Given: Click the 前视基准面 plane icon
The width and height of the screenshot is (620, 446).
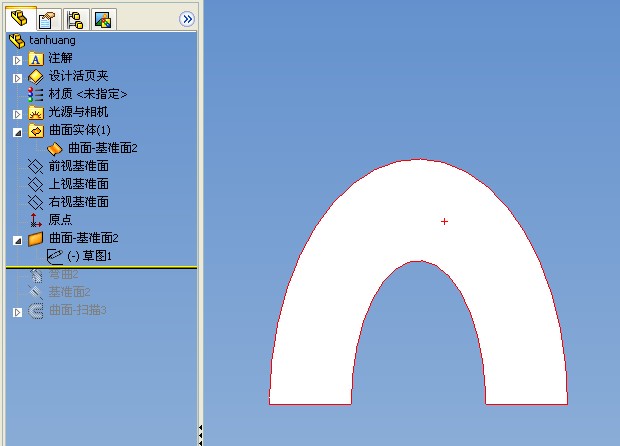Looking at the screenshot, I should click(x=35, y=166).
